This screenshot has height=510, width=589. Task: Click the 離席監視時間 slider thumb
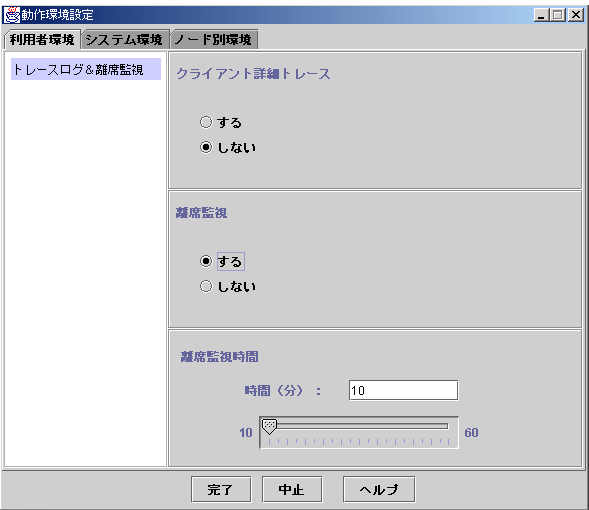[x=269, y=427]
